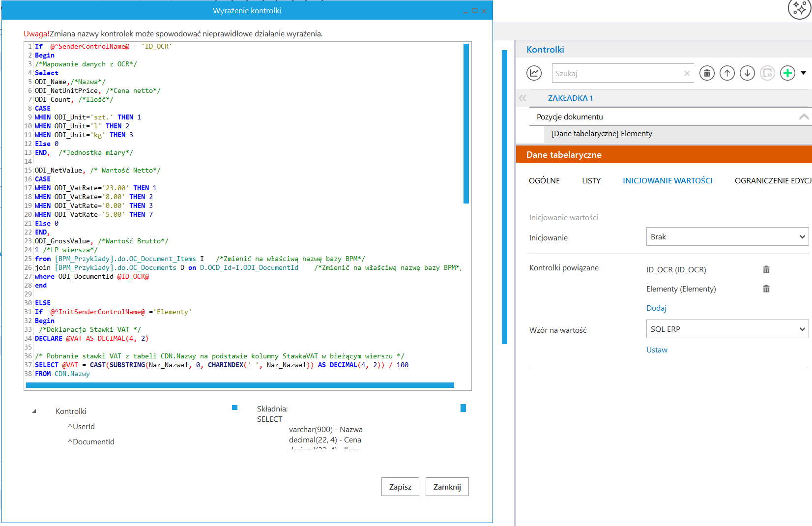The width and height of the screenshot is (812, 526).
Task: Open the Wzór na wartość SQL ERP dropdown
Action: (x=727, y=329)
